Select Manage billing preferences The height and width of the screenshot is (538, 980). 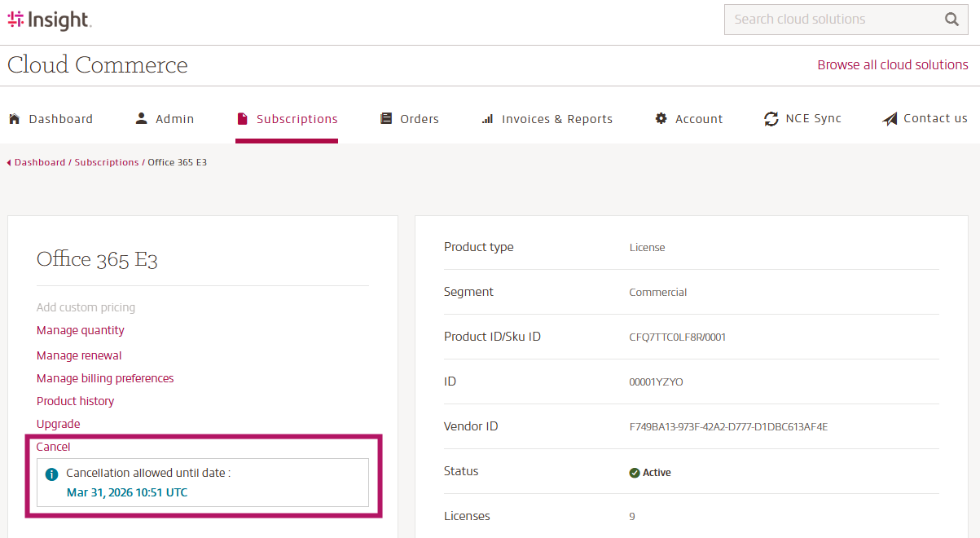click(104, 378)
